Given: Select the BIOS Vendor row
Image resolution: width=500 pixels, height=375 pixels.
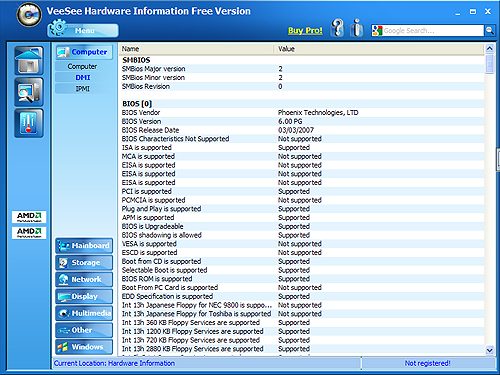Looking at the screenshot, I should tap(302, 112).
